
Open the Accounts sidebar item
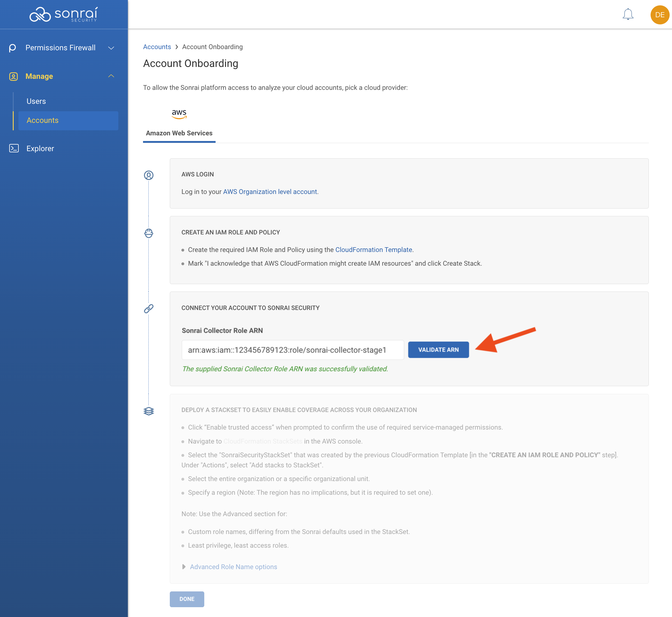68,120
